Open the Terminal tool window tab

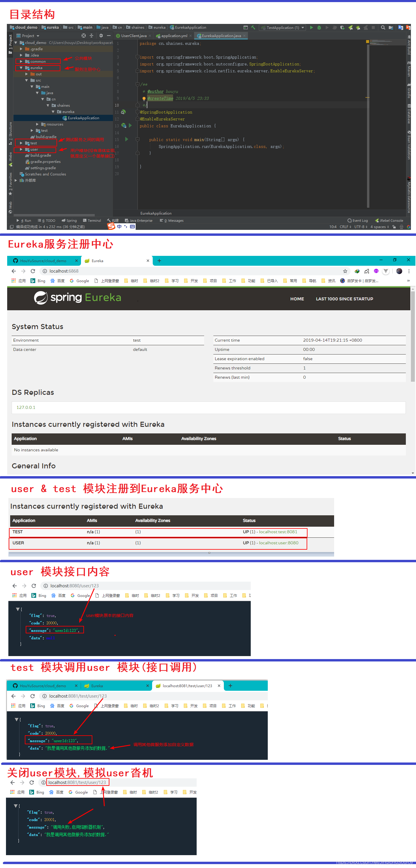(92, 221)
